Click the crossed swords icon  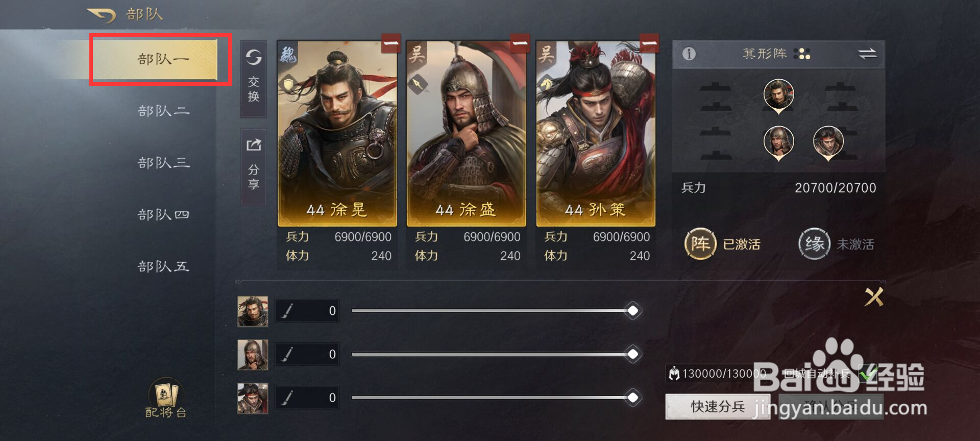[x=873, y=297]
